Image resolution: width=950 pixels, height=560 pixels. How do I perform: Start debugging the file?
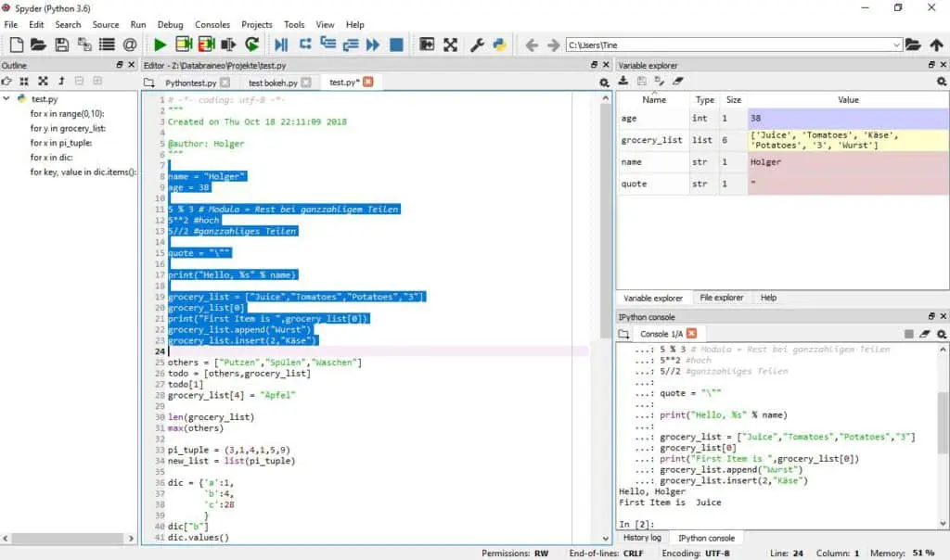tap(281, 45)
